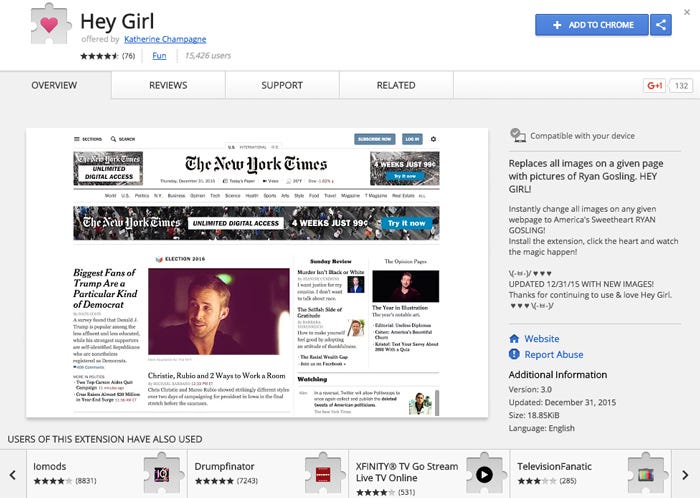Click the Compatible with your device icon
The width and height of the screenshot is (700, 498).
(x=517, y=135)
